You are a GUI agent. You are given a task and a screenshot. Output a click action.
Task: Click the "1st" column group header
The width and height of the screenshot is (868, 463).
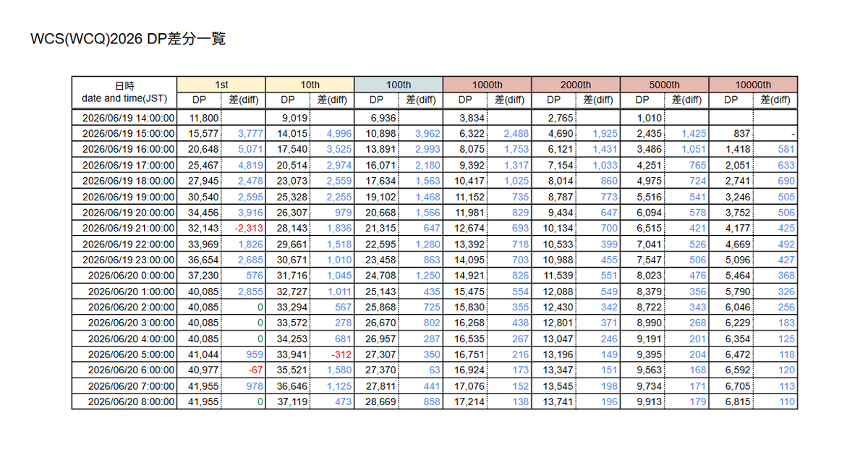pos(221,85)
